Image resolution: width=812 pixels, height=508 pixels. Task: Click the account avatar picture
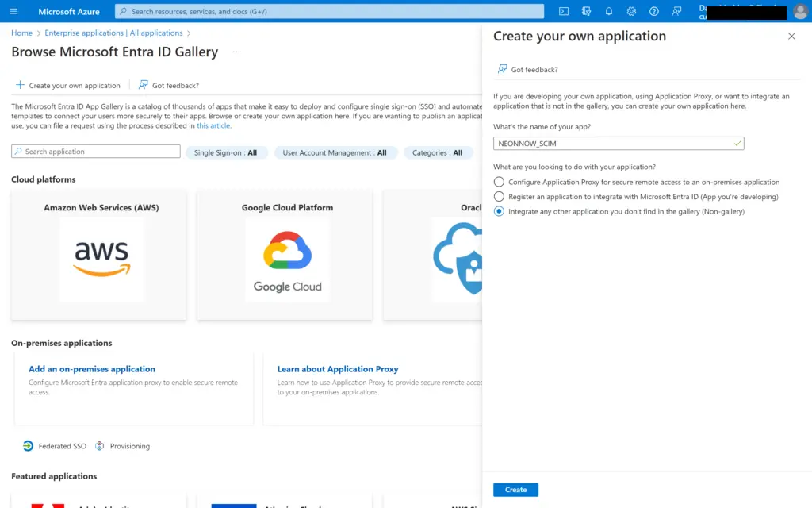(x=799, y=11)
